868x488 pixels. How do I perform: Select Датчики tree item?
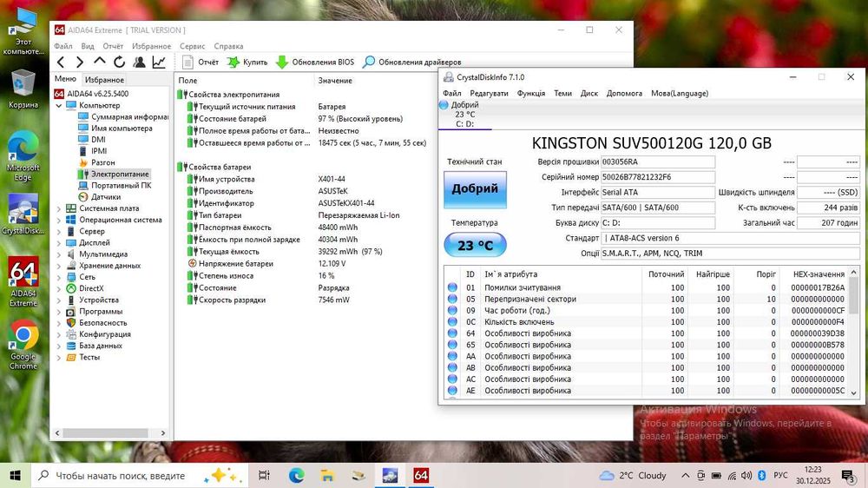(x=100, y=196)
